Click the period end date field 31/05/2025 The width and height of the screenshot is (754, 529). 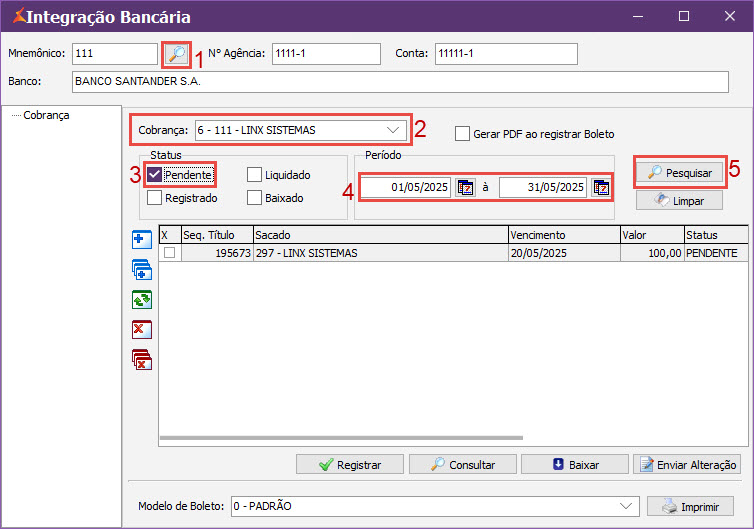pos(543,187)
